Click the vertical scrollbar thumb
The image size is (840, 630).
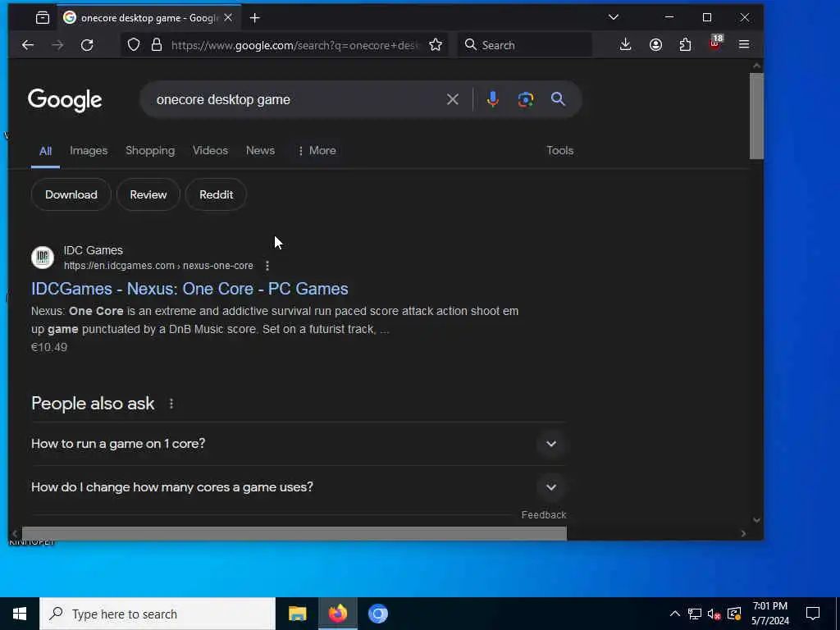tap(756, 116)
